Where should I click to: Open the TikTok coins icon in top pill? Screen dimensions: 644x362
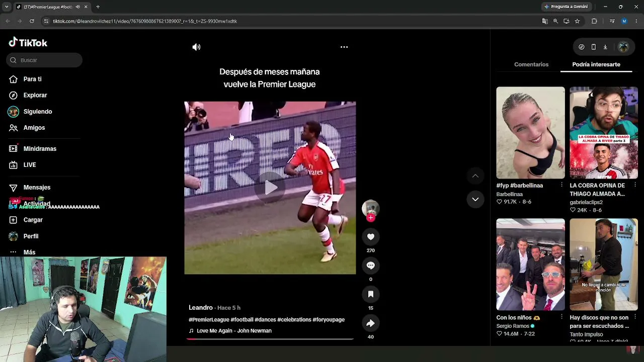582,47
